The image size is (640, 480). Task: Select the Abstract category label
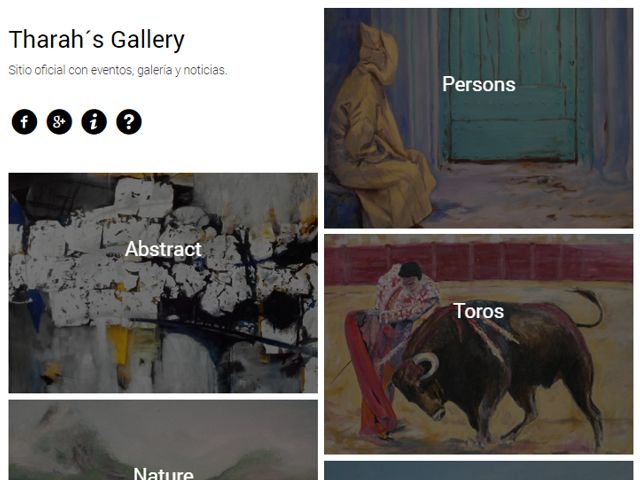point(163,249)
